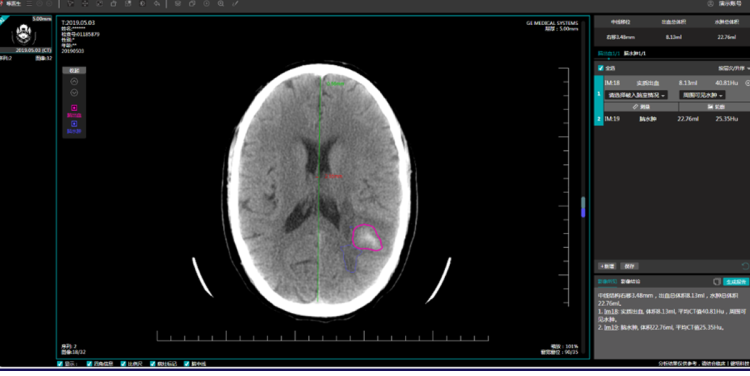Go to previous lesion with up arrow
750x376 pixels.
[74, 82]
